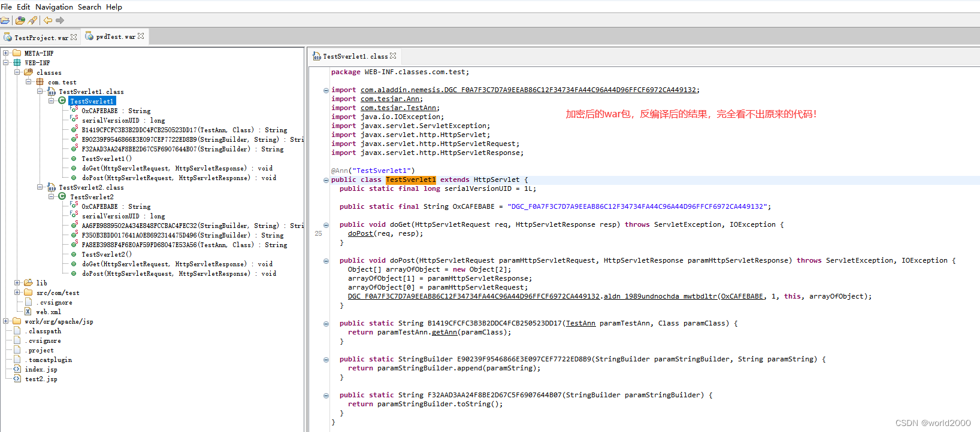Expand the lib folder node

(x=17, y=282)
